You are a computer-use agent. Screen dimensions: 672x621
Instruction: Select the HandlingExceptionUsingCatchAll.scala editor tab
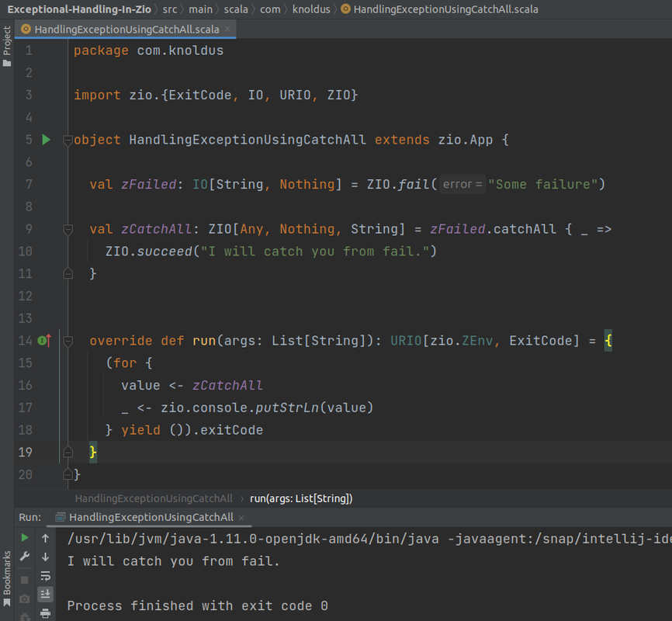click(125, 29)
